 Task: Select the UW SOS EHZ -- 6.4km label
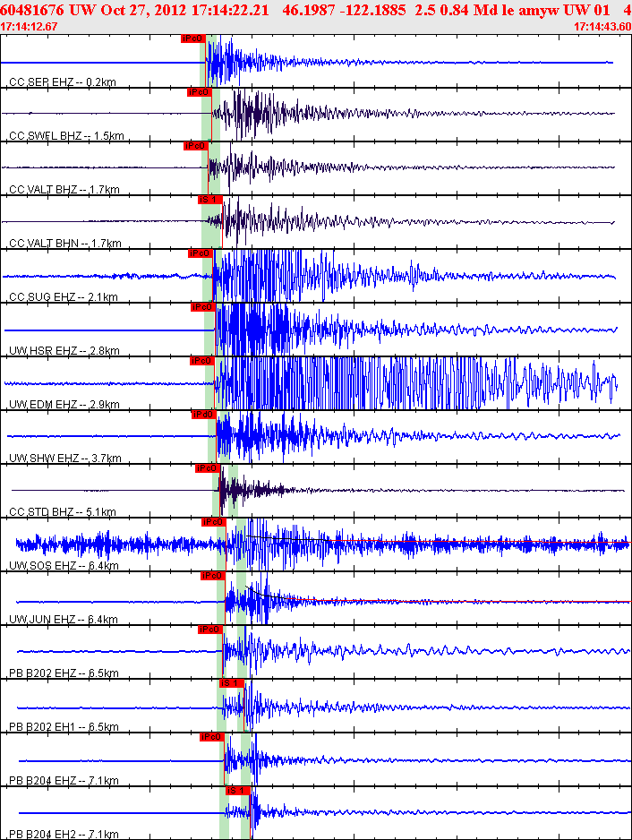click(x=64, y=566)
